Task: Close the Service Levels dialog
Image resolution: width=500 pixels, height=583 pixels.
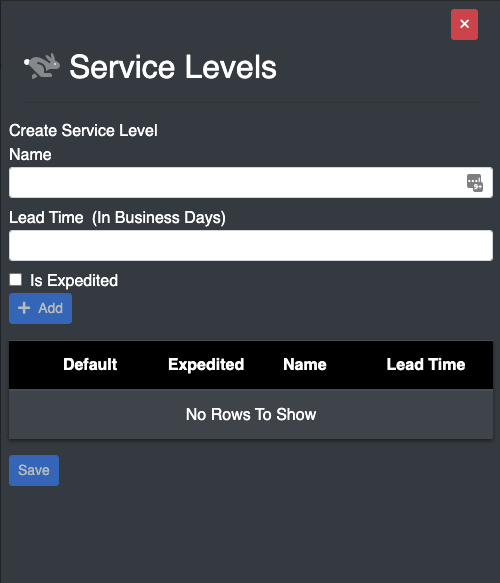Action: [464, 24]
